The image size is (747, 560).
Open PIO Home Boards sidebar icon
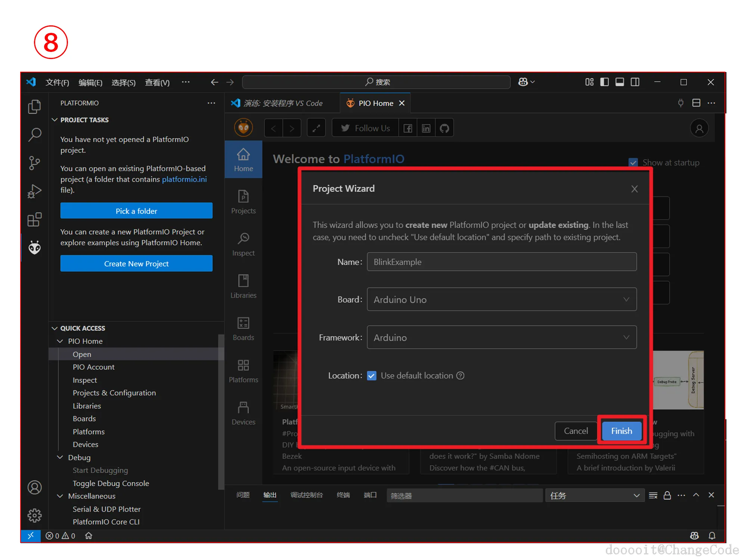point(243,329)
